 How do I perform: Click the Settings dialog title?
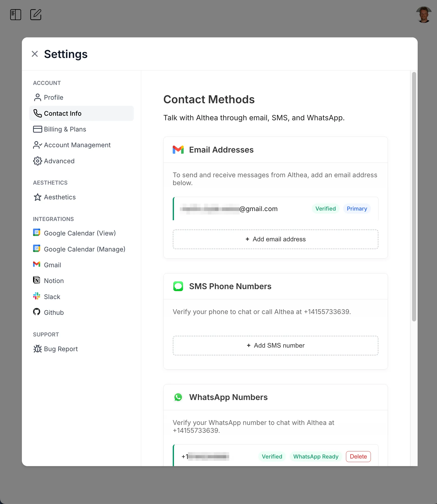pos(66,54)
